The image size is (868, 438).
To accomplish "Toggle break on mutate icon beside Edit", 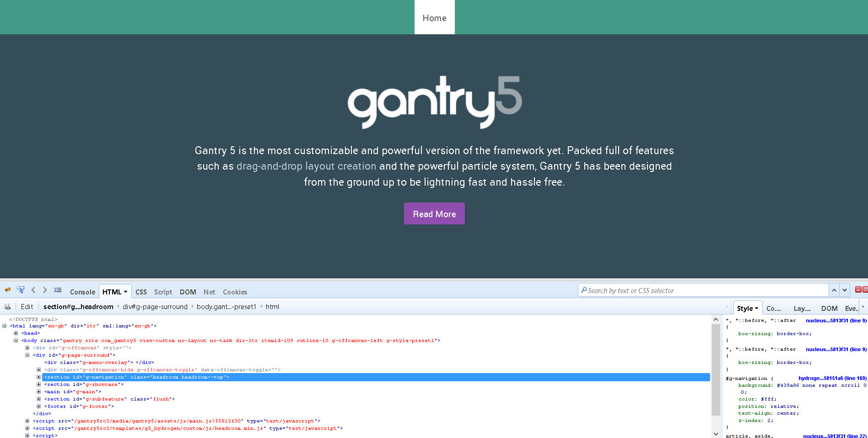I will (8, 307).
